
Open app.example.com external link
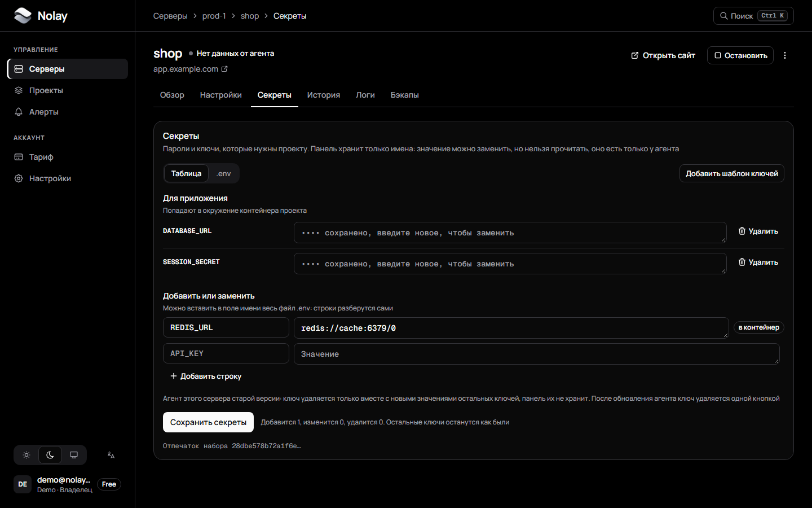(191, 69)
